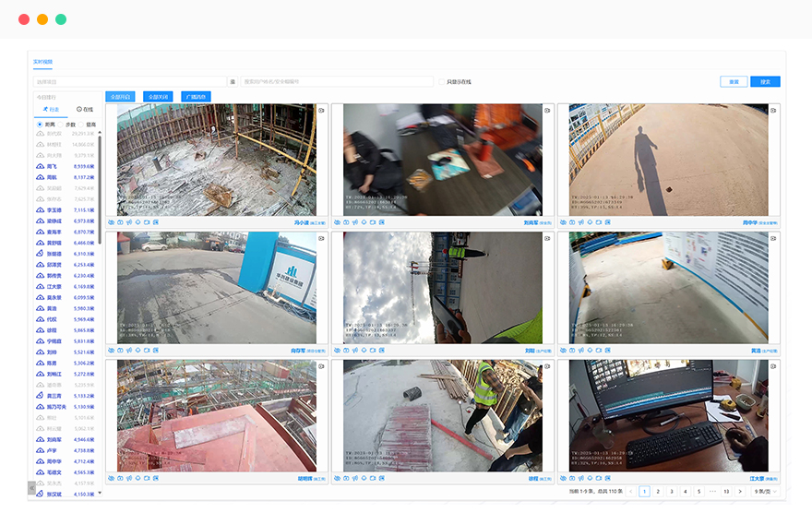Click the cloud icon beside 周飞 in list

pyautogui.click(x=41, y=166)
